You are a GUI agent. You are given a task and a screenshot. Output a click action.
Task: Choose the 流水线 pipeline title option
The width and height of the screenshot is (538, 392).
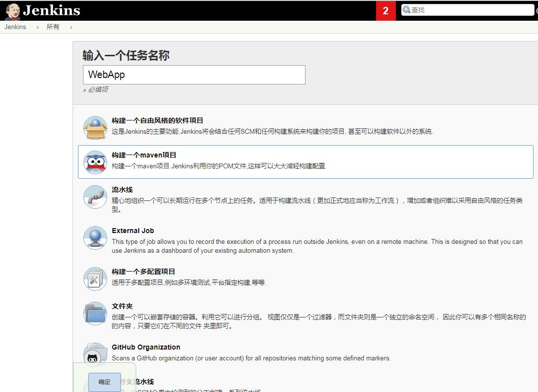[x=122, y=190]
